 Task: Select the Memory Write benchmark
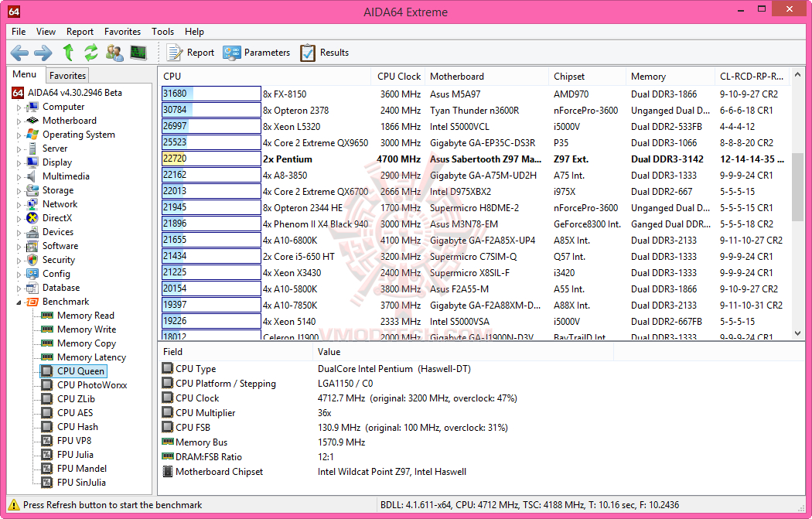coord(87,329)
